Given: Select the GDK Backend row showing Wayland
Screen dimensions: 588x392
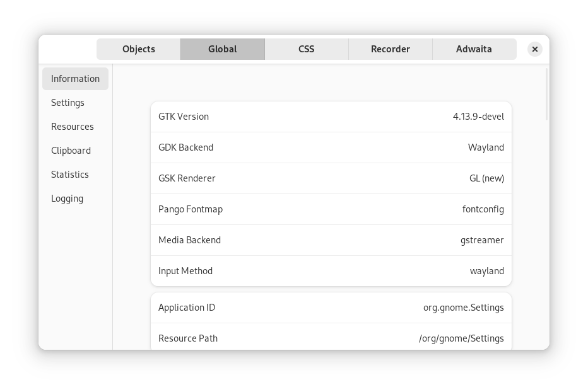Looking at the screenshot, I should click(331, 147).
